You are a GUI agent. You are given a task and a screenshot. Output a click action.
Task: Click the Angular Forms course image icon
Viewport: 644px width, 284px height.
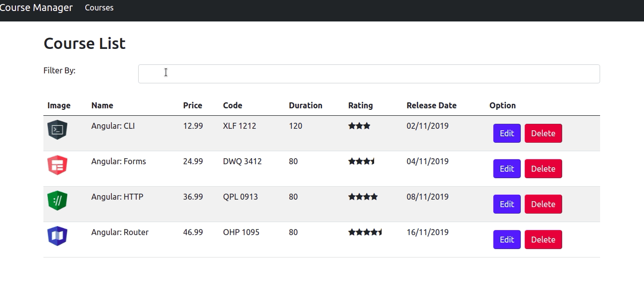[57, 165]
